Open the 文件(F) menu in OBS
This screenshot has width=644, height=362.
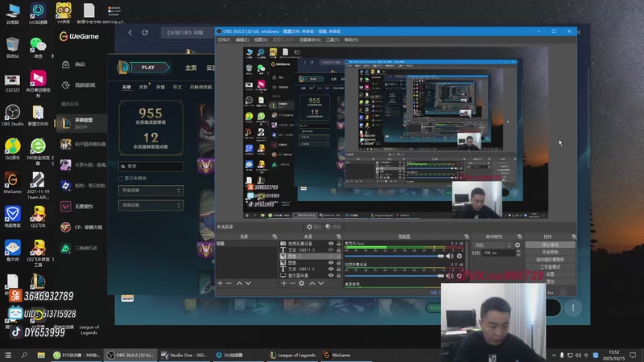coord(224,39)
